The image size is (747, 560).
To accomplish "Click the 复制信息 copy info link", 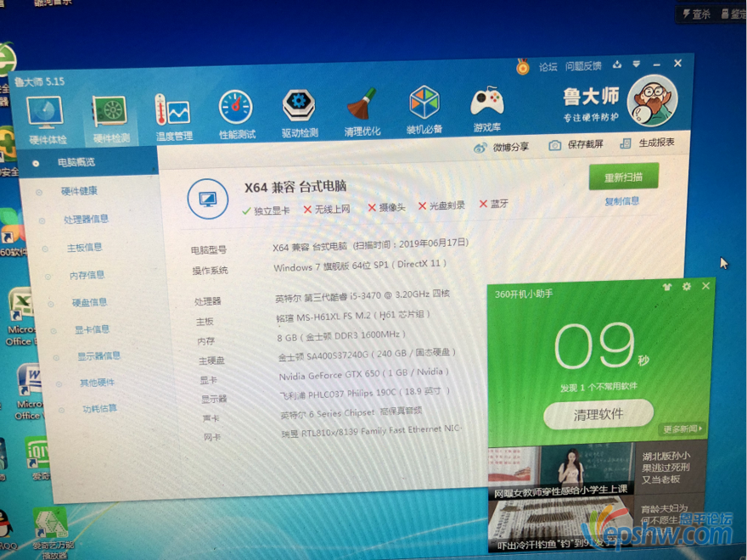I will tap(621, 201).
